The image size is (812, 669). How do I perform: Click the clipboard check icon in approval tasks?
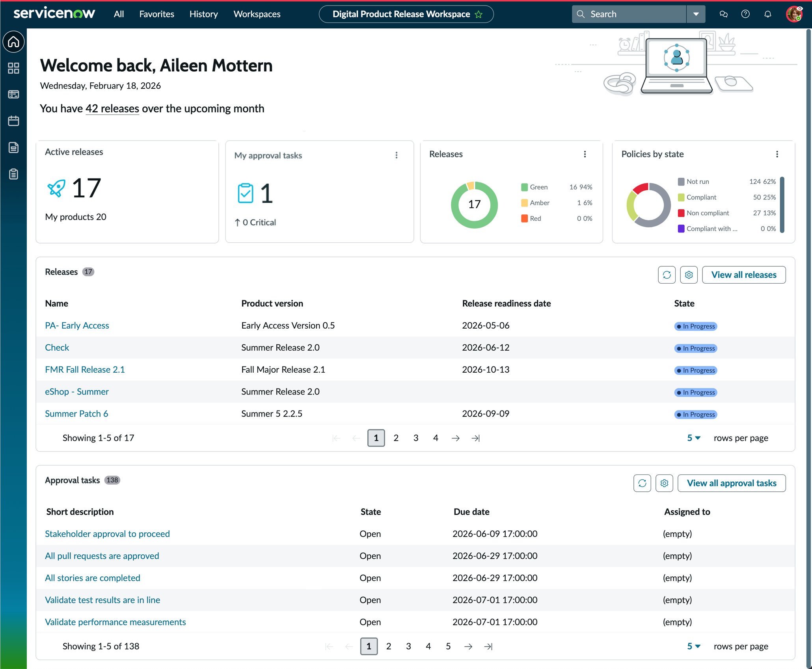tap(246, 193)
